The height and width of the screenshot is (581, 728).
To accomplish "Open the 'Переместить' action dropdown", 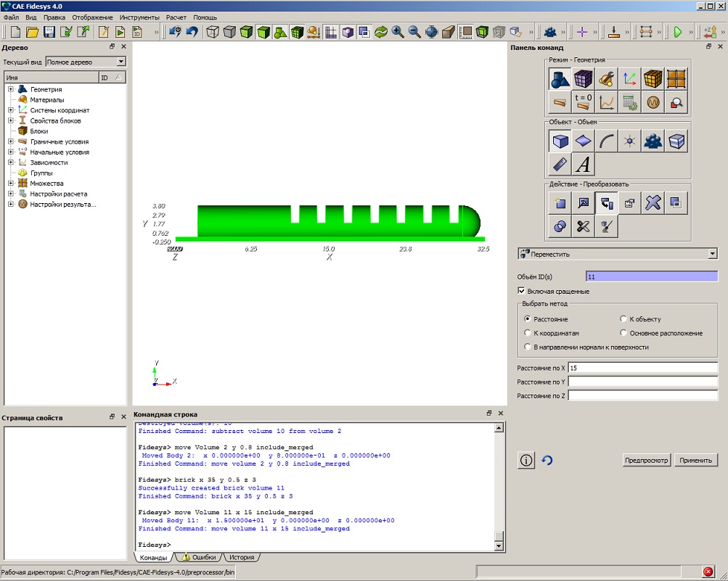I will tap(618, 254).
